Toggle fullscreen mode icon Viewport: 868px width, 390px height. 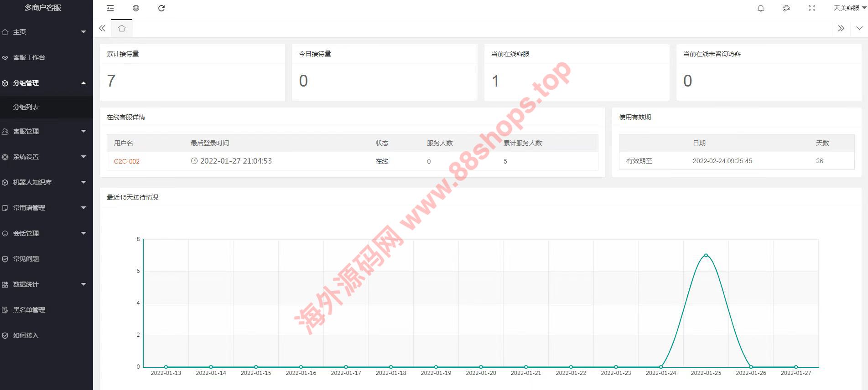click(x=811, y=8)
